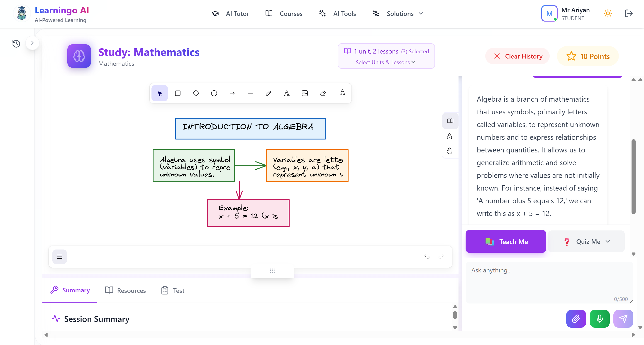The image size is (644, 345).
Task: Choose the arrow drawing tool
Action: click(x=232, y=93)
